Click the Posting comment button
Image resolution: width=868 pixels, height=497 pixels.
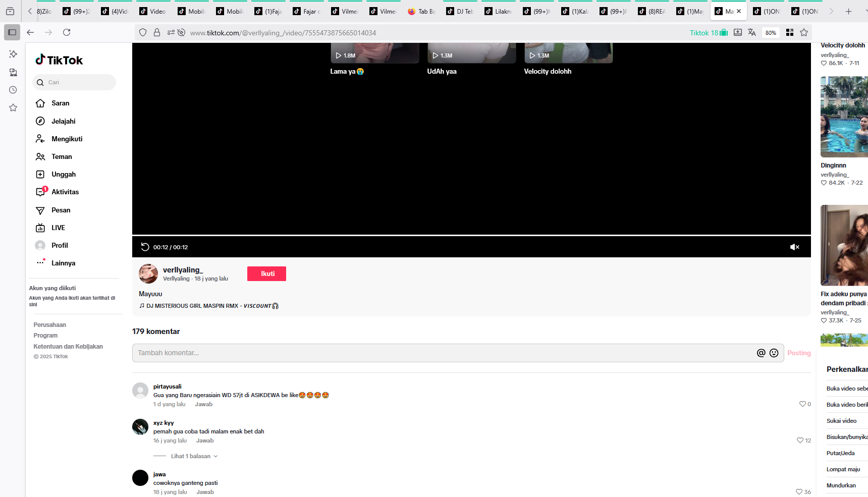(x=799, y=353)
